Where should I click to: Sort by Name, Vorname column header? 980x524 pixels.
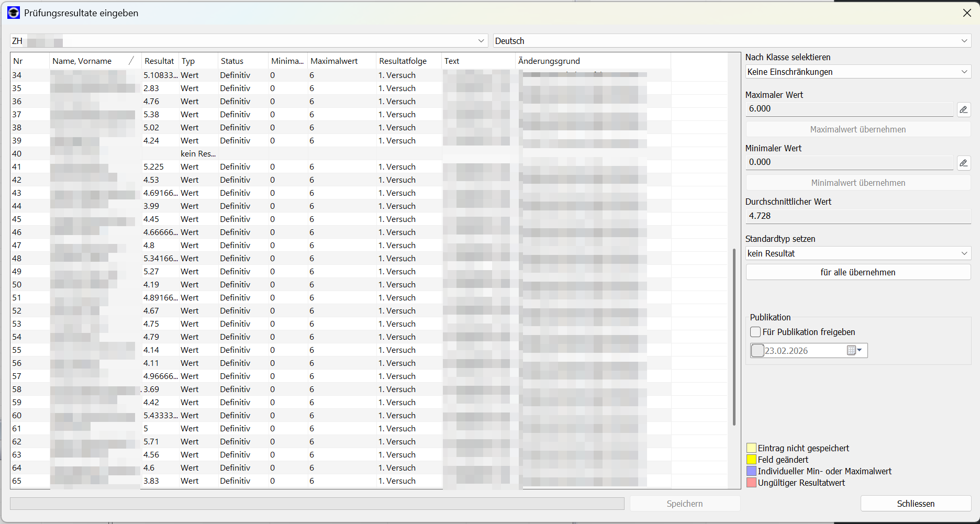click(95, 61)
